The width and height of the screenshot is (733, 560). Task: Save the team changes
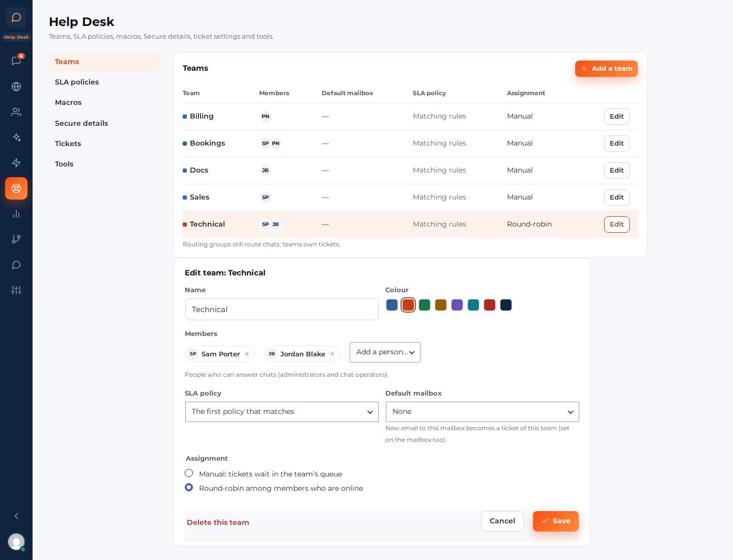pos(556,521)
